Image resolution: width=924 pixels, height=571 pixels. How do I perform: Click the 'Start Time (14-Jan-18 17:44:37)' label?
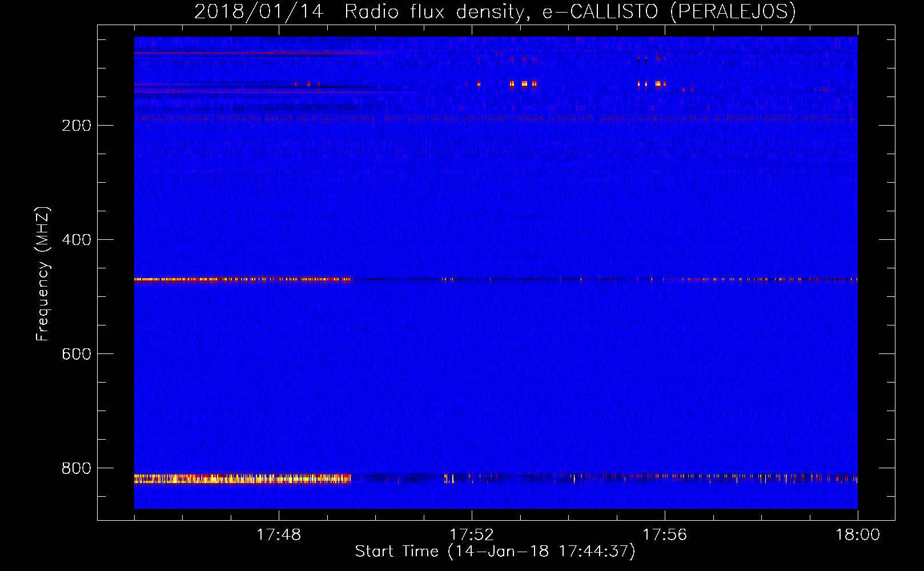click(495, 552)
